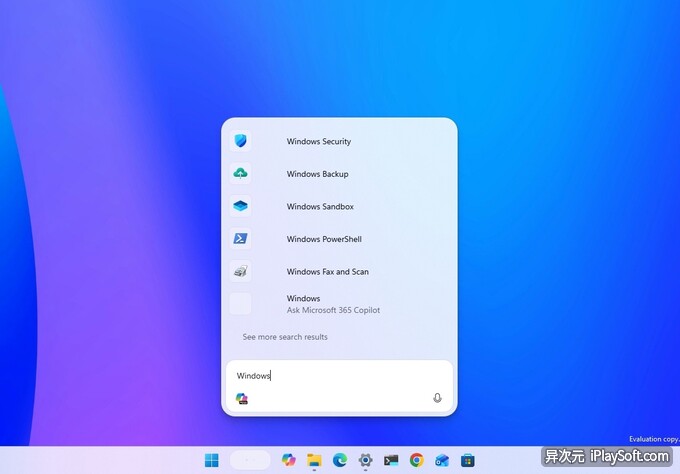
Task: Launch Microsoft Edge from taskbar
Action: (x=340, y=460)
